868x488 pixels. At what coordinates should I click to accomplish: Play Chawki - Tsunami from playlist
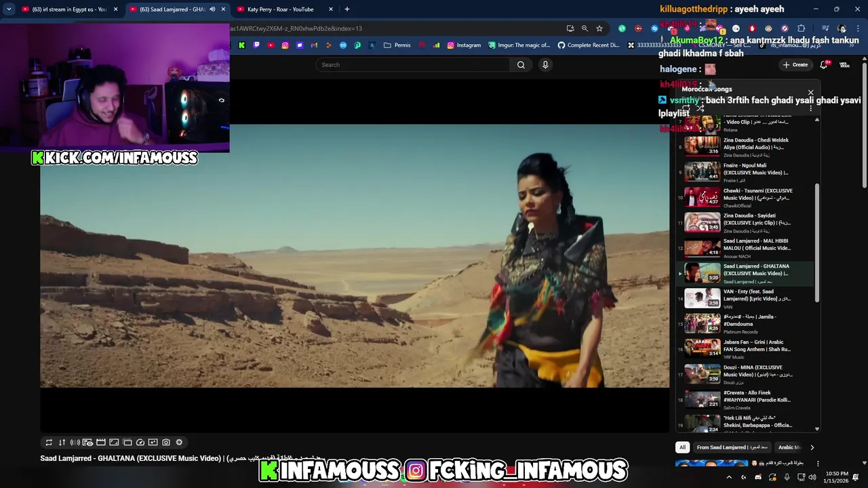click(x=745, y=197)
